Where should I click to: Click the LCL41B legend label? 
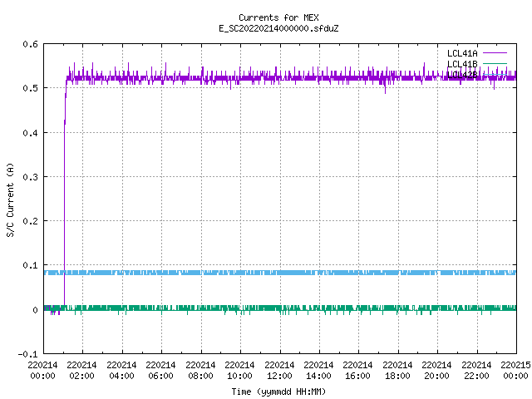point(462,64)
